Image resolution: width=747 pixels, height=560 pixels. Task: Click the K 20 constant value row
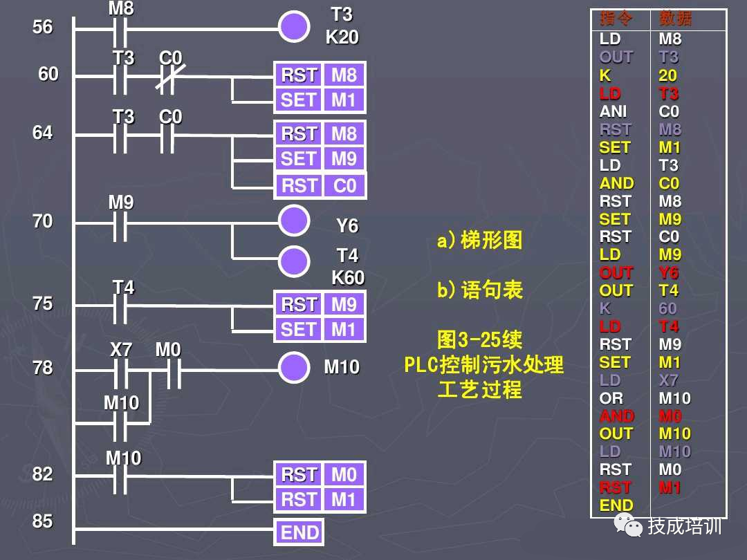coord(636,75)
